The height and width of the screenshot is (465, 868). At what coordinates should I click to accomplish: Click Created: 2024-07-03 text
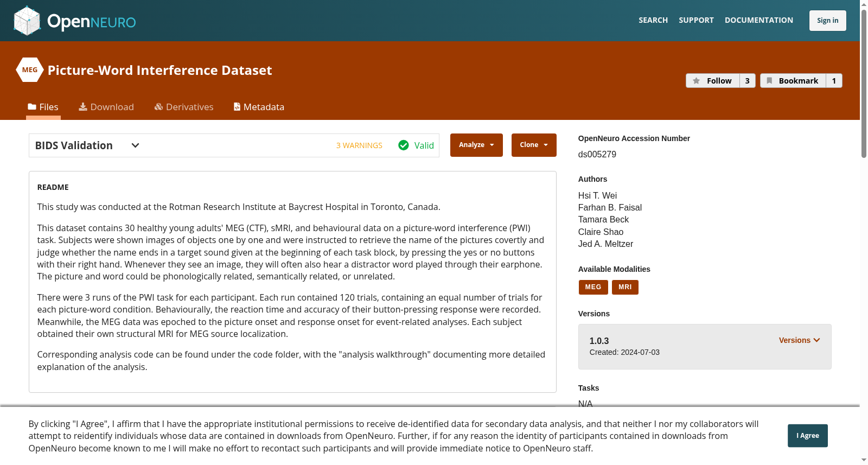coord(624,352)
